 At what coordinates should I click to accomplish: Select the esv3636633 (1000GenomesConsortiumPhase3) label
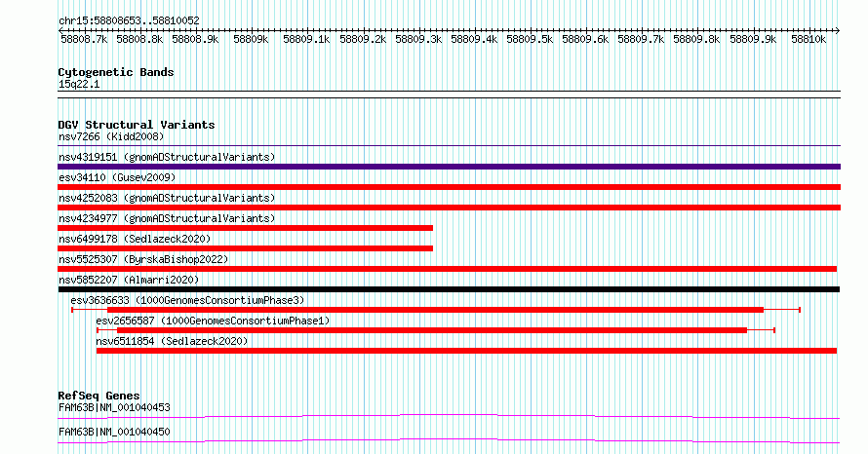[187, 300]
